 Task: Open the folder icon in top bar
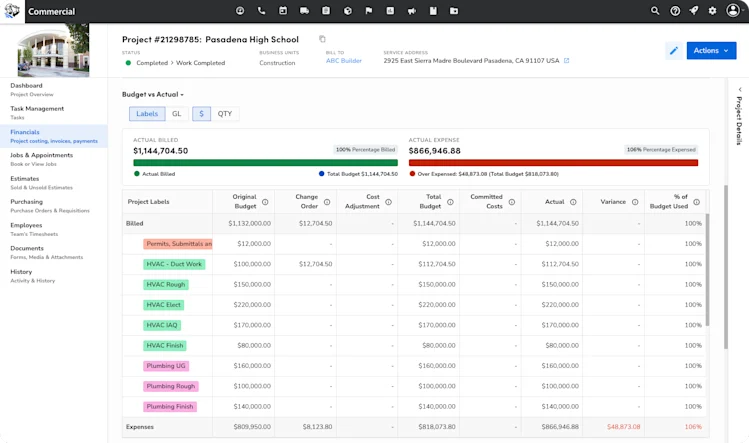pos(454,11)
